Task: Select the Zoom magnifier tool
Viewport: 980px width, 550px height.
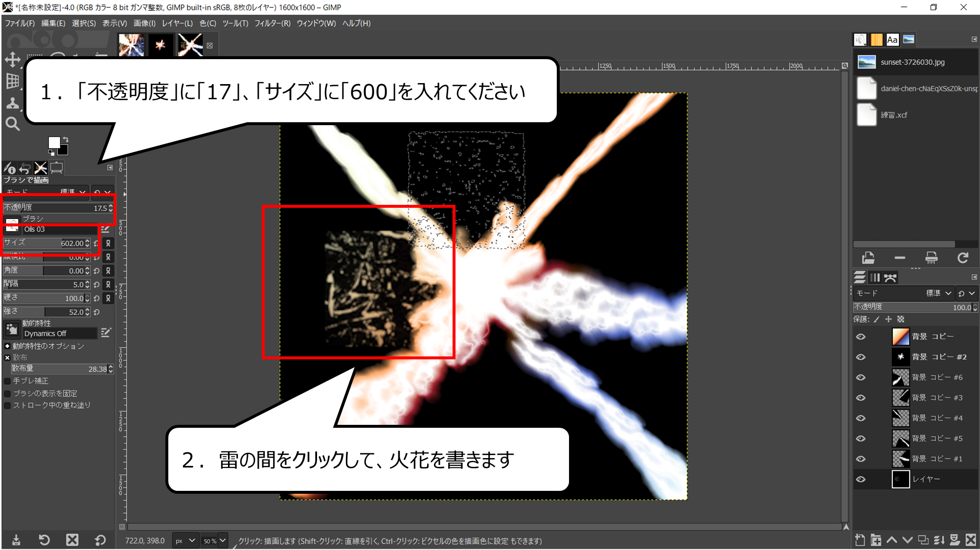Action: click(12, 124)
